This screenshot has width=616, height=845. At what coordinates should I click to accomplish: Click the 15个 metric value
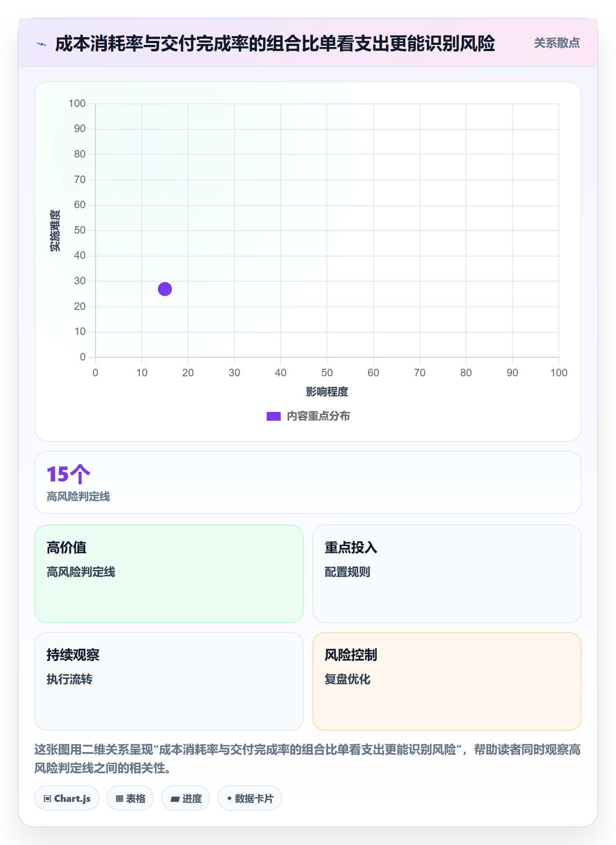[x=68, y=474]
